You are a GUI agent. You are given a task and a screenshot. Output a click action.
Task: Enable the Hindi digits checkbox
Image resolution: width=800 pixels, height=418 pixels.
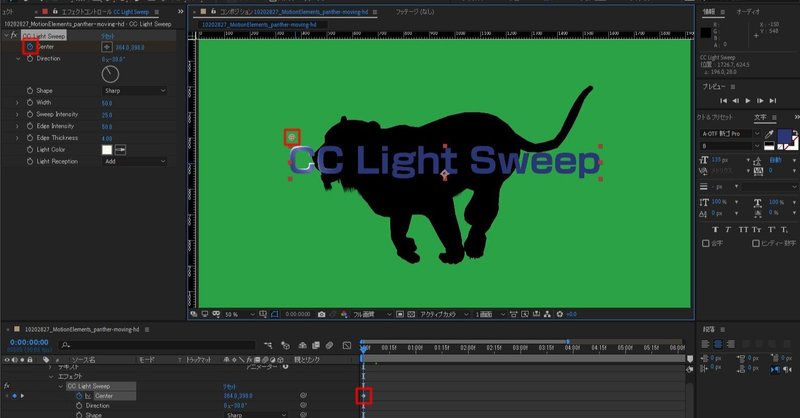click(x=756, y=243)
